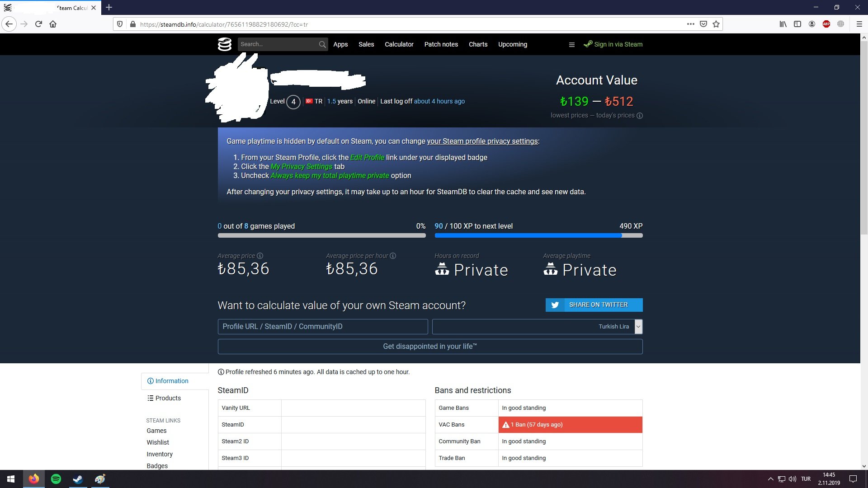Open Upcoming in the navbar
Screen dimensions: 868x488
click(x=513, y=44)
